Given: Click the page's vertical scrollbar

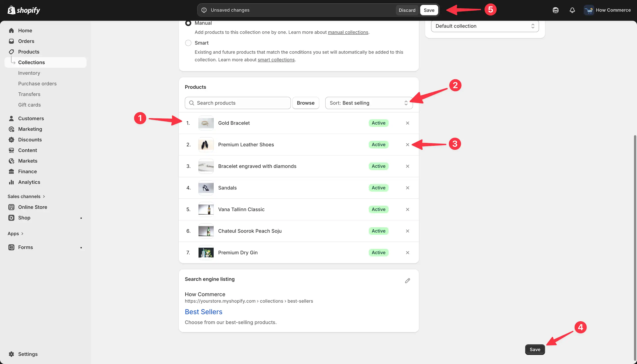Looking at the screenshot, I should 635,248.
